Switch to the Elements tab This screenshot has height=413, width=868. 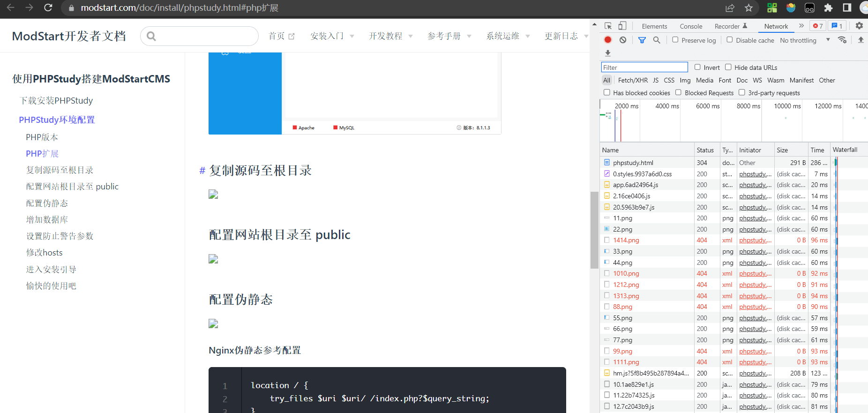pyautogui.click(x=654, y=26)
